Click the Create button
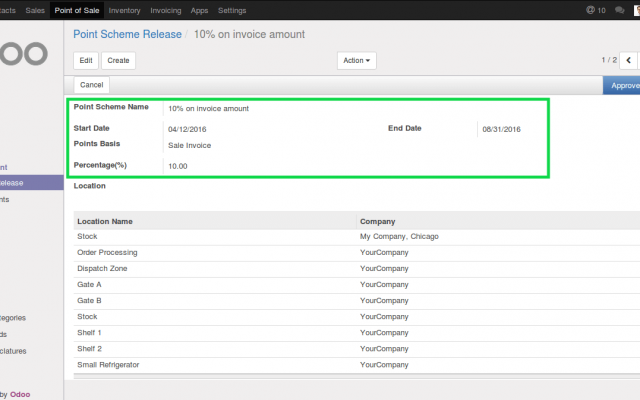This screenshot has width=640, height=400. click(118, 61)
